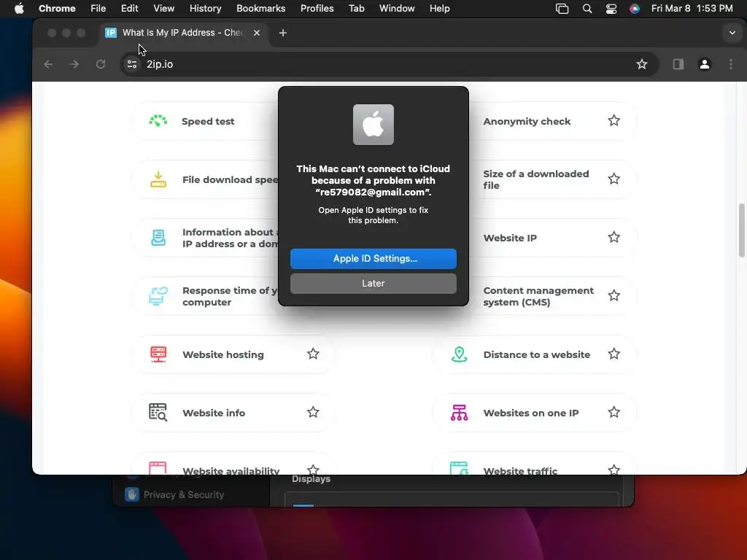The image size is (747, 560).
Task: Star the Websites on one IP item
Action: [614, 412]
